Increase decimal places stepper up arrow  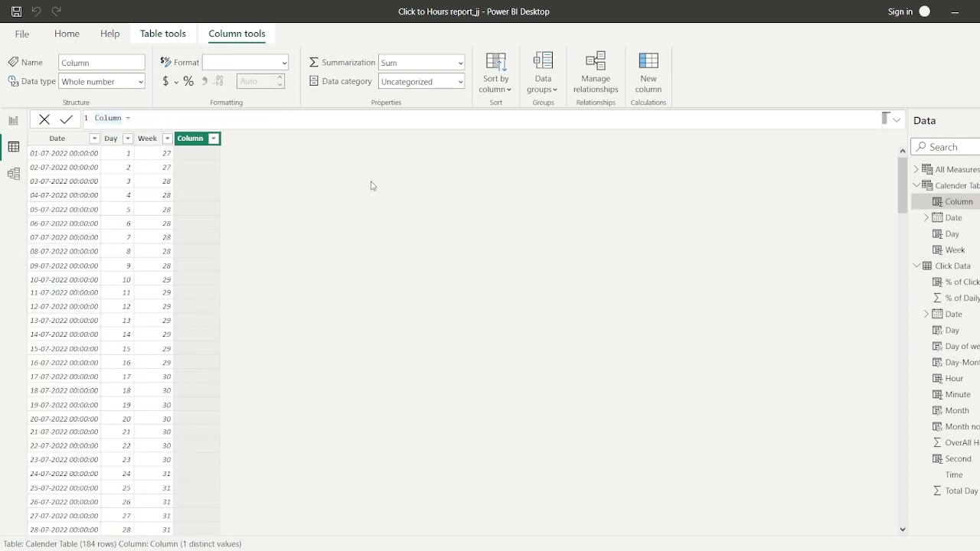279,77
